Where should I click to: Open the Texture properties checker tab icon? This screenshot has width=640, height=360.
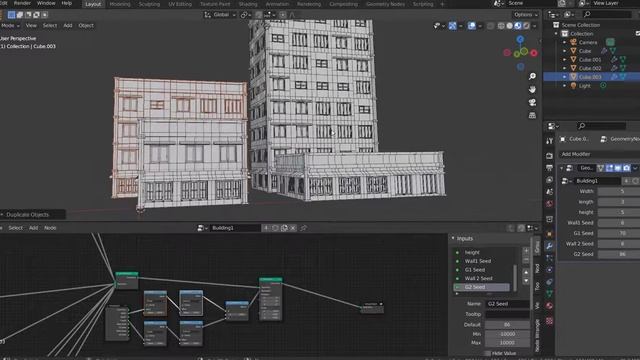[549, 321]
